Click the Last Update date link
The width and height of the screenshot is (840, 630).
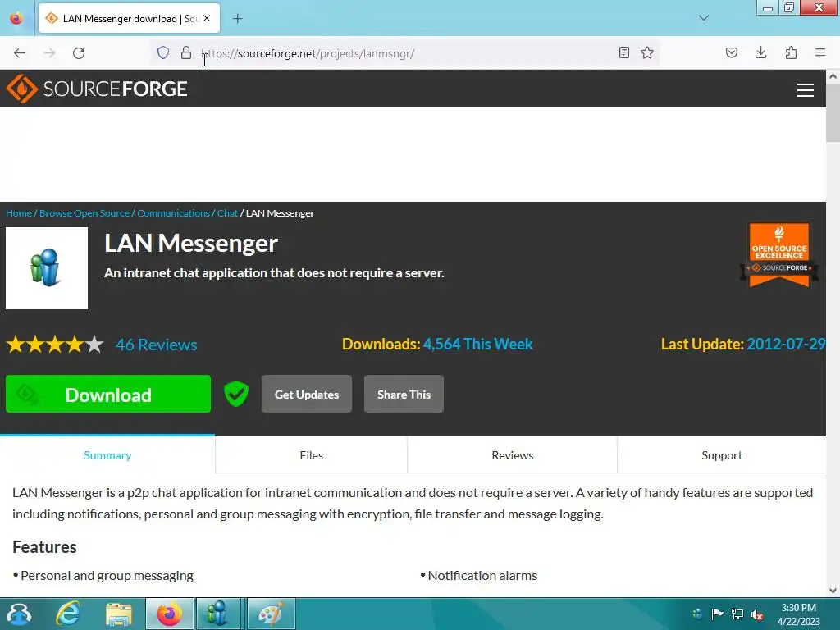[785, 344]
